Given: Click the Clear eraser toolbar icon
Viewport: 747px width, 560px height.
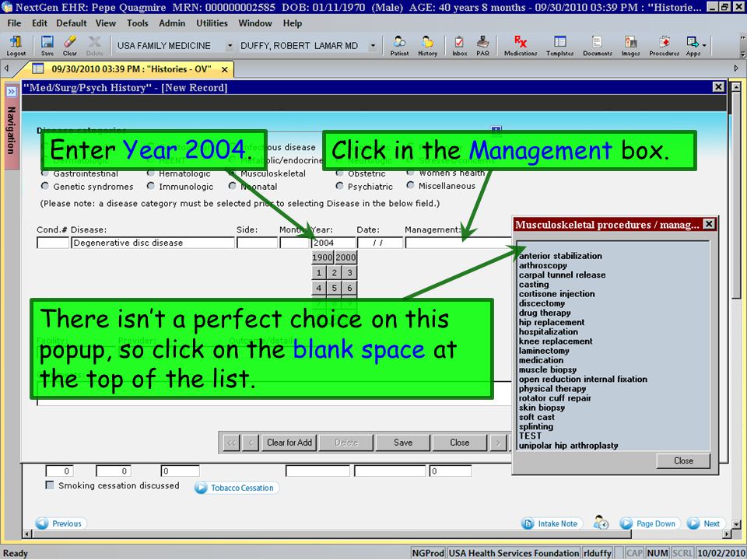Looking at the screenshot, I should [x=69, y=46].
